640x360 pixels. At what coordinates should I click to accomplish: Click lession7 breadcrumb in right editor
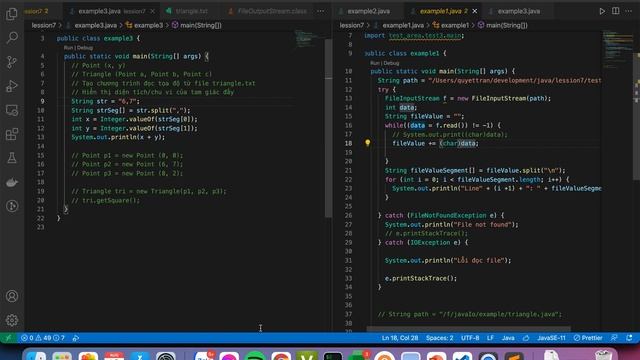[351, 25]
